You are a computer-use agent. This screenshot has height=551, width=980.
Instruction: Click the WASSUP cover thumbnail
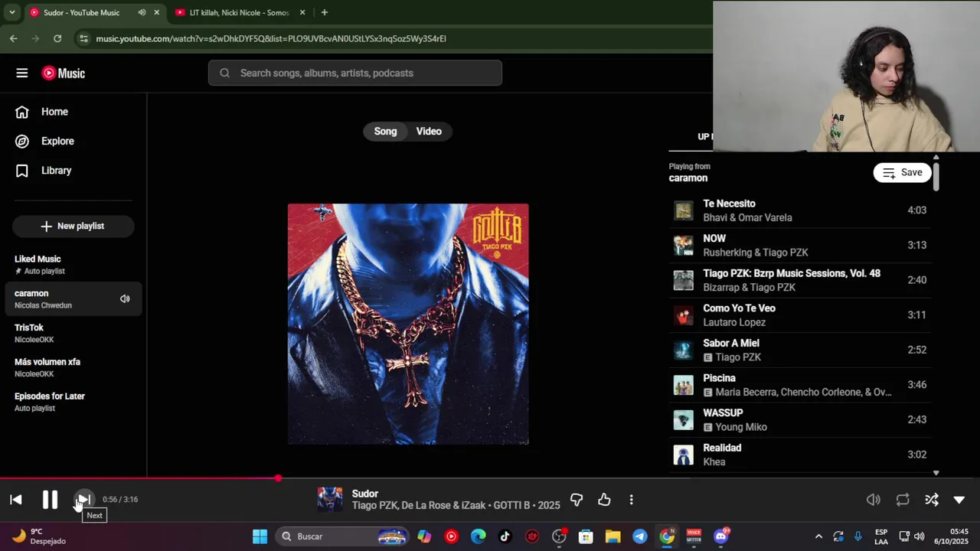pyautogui.click(x=683, y=420)
